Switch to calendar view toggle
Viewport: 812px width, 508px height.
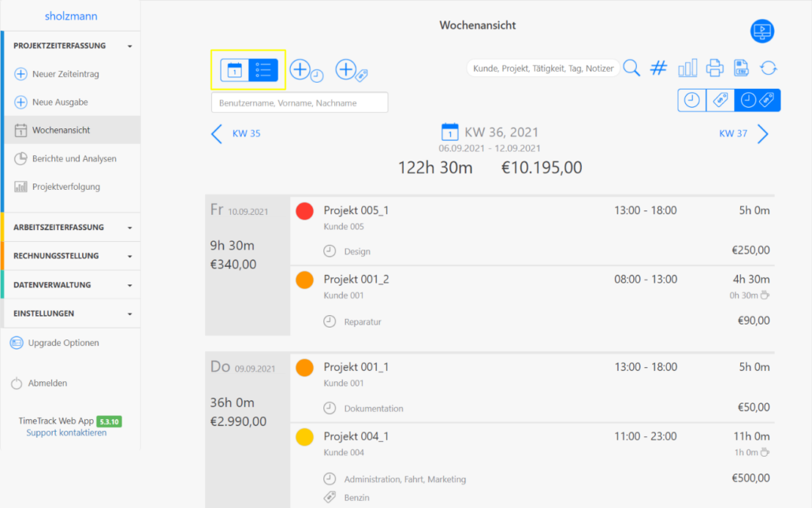click(x=234, y=70)
